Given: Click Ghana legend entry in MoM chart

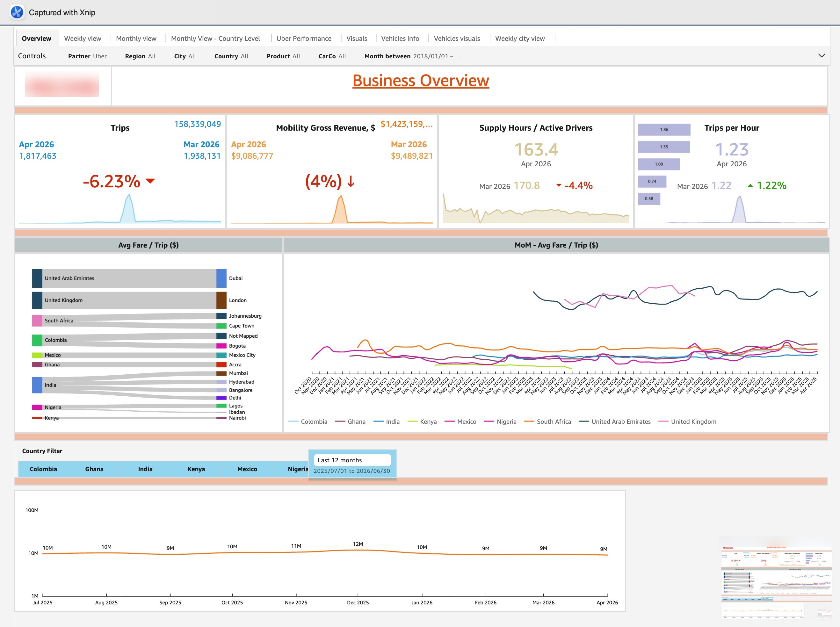Looking at the screenshot, I should click(x=350, y=422).
